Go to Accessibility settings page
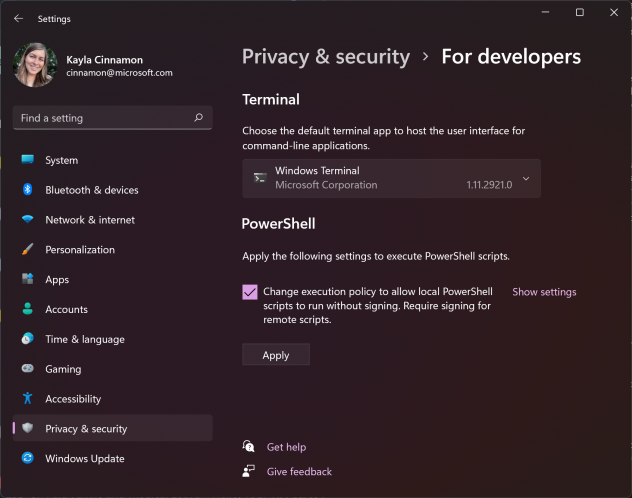632x498 pixels. click(x=73, y=399)
